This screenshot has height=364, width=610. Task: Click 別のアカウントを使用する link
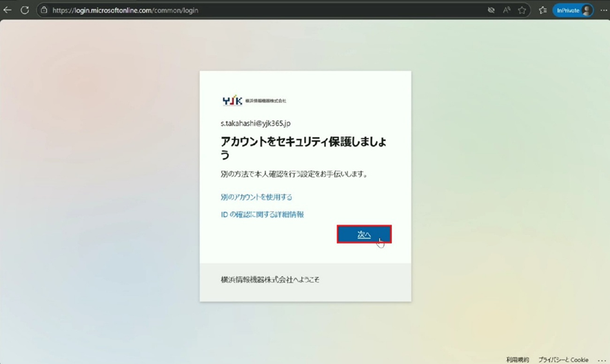tap(256, 197)
